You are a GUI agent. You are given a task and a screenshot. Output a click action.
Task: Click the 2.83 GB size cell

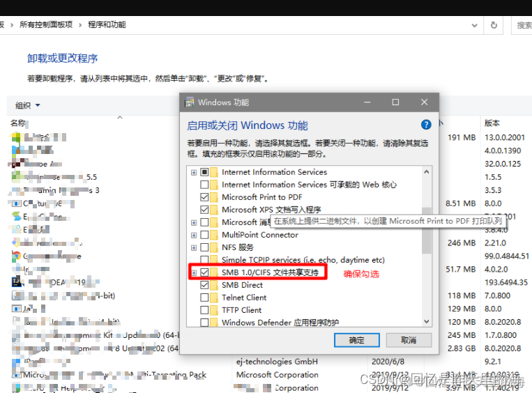click(x=462, y=348)
